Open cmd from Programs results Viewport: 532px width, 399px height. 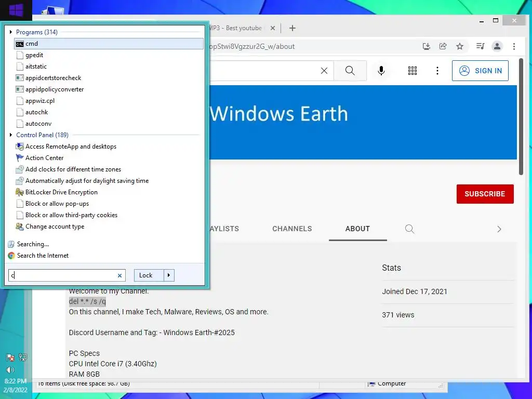(109, 44)
